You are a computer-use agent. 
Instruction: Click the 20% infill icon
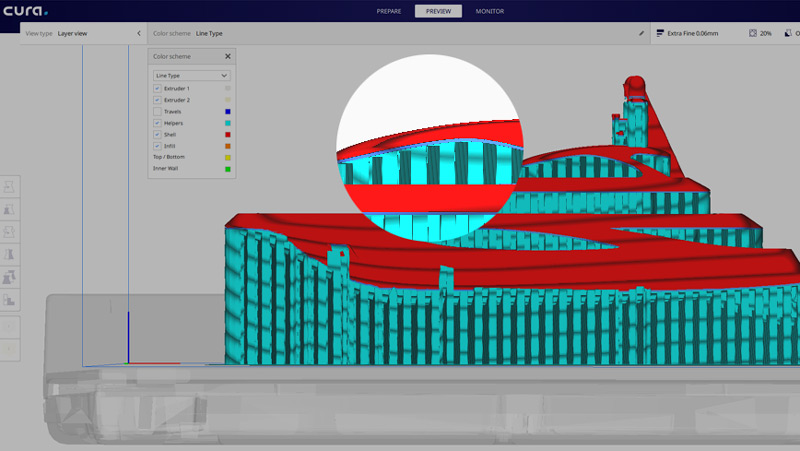(x=752, y=33)
